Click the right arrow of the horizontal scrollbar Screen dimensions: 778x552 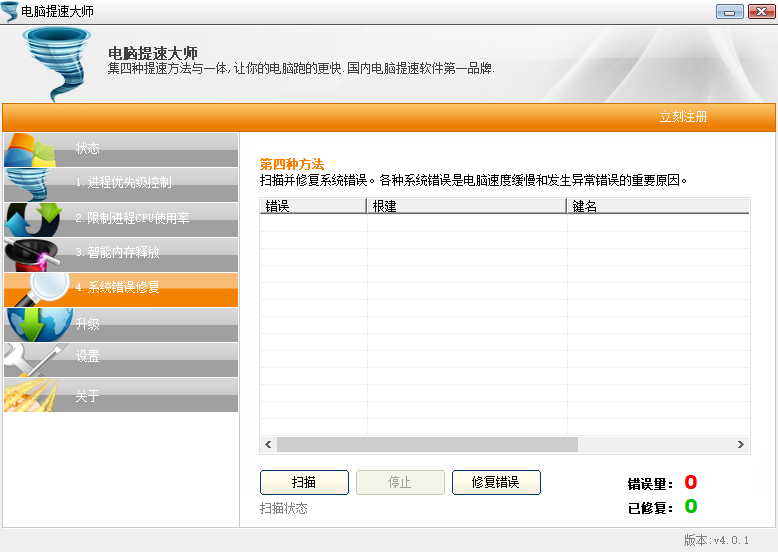coord(741,444)
